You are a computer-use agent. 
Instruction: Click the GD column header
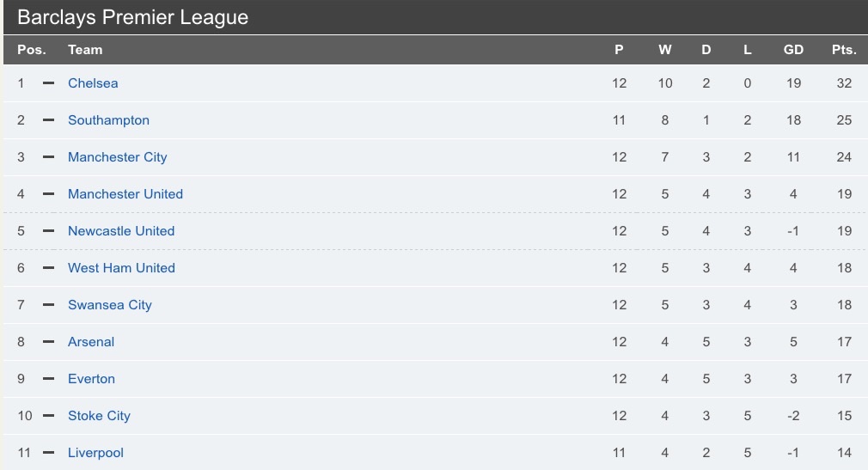pos(793,50)
